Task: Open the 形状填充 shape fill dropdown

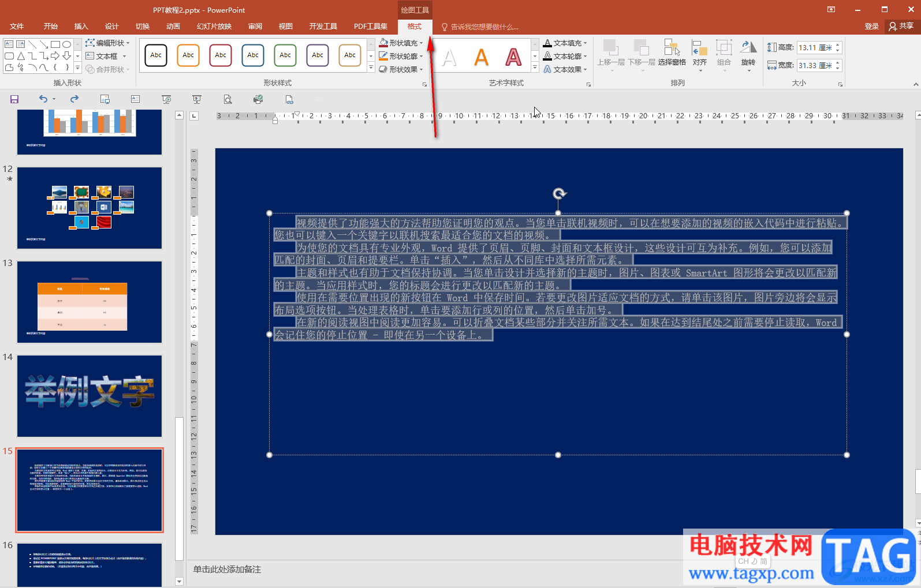Action: 401,43
